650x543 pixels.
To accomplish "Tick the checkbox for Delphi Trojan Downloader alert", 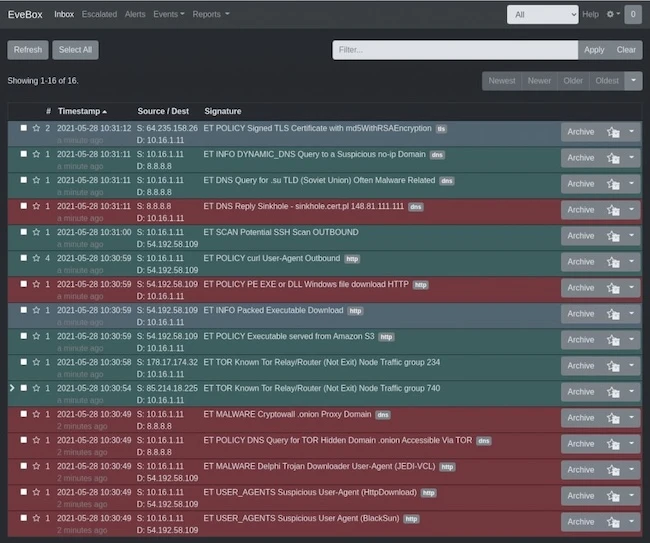I will coord(24,466).
